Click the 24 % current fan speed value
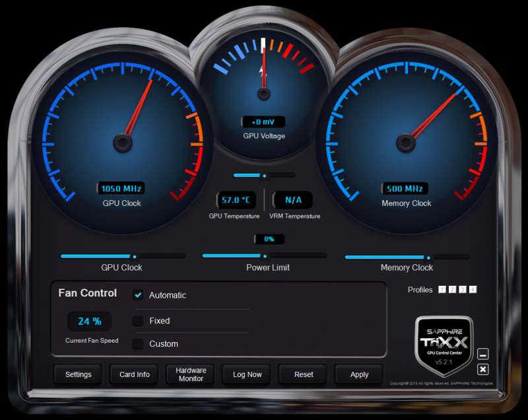528x420 pixels. (x=90, y=322)
